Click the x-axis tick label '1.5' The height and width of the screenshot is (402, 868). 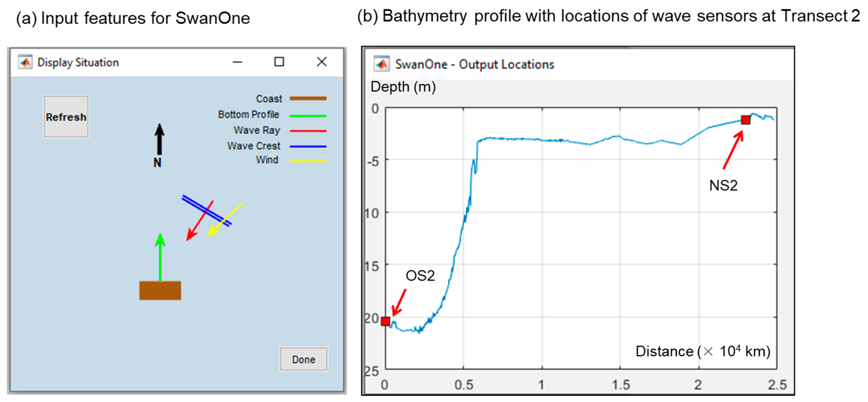pyautogui.click(x=621, y=385)
